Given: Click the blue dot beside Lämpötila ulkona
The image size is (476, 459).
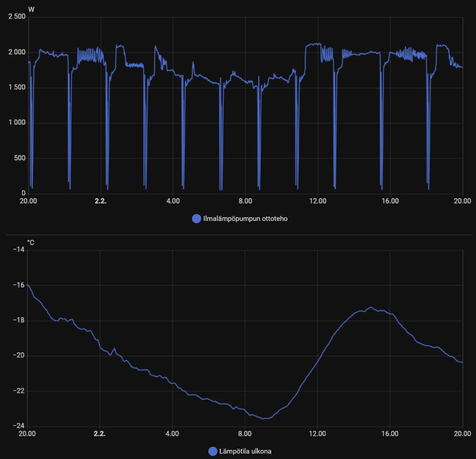Looking at the screenshot, I should [x=212, y=451].
